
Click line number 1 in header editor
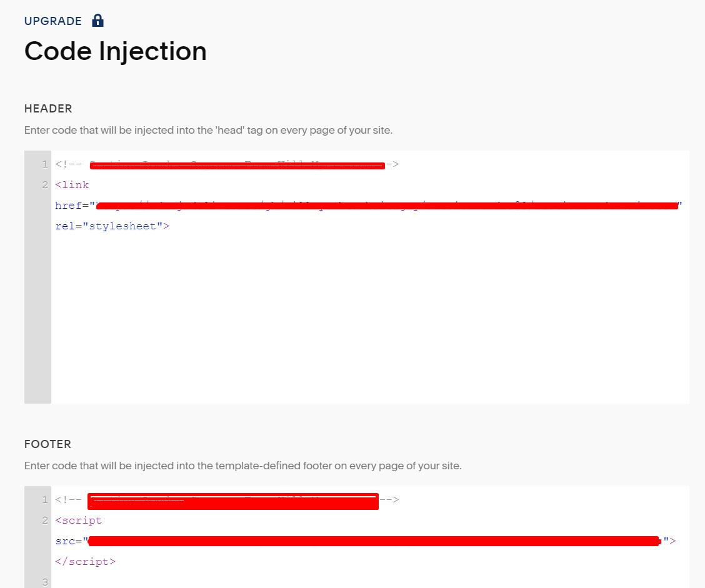tap(44, 164)
